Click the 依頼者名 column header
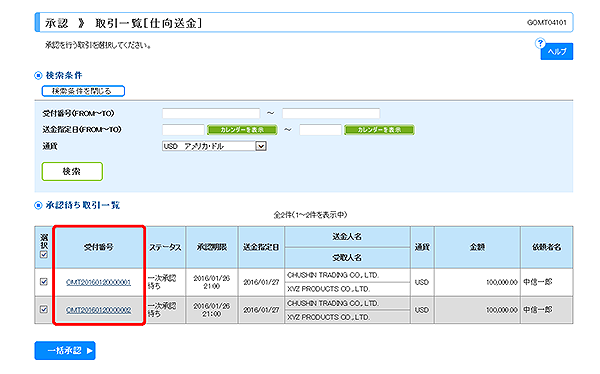 546,247
